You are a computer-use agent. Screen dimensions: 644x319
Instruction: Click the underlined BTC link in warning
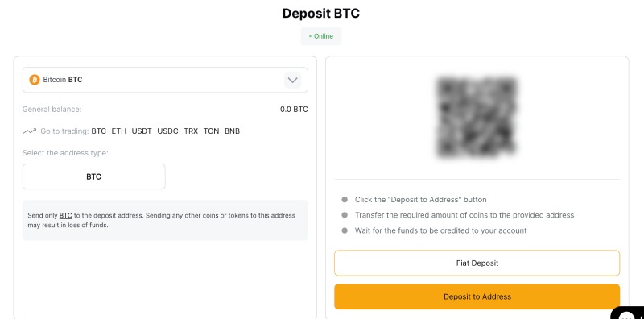[66, 215]
